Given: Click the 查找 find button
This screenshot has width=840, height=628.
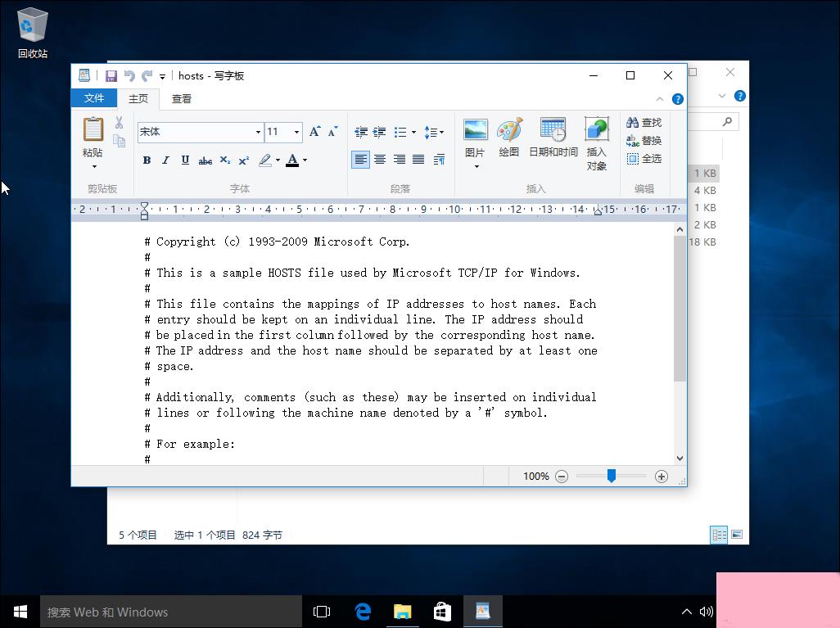Looking at the screenshot, I should (644, 123).
